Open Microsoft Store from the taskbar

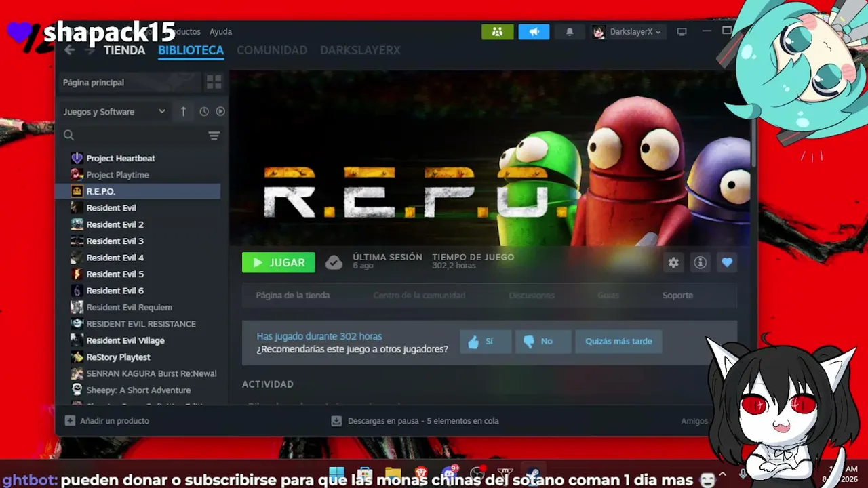(365, 474)
